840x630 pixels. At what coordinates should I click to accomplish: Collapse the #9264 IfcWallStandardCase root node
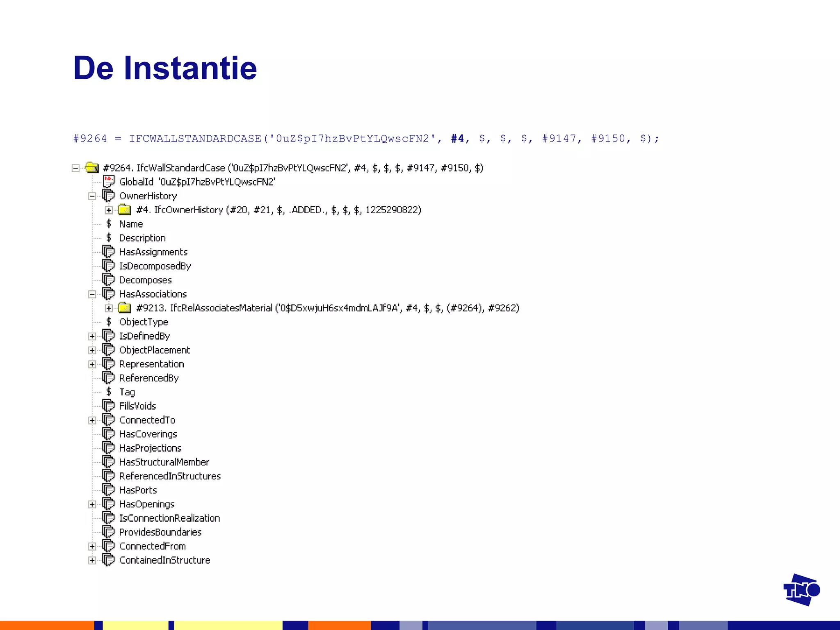pyautogui.click(x=75, y=168)
